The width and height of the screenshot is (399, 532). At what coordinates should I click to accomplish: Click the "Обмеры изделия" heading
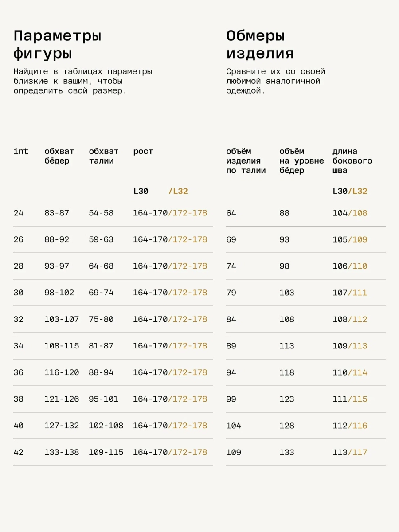260,44
